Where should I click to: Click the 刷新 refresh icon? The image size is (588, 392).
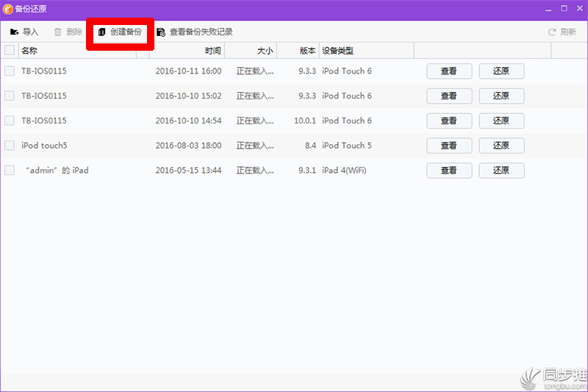tap(552, 32)
